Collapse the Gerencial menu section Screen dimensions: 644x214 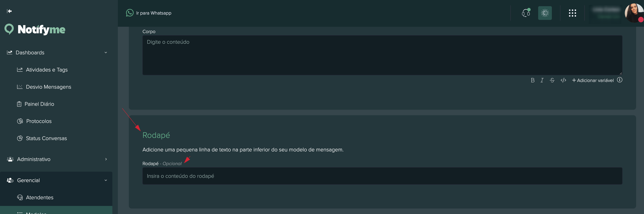point(106,180)
